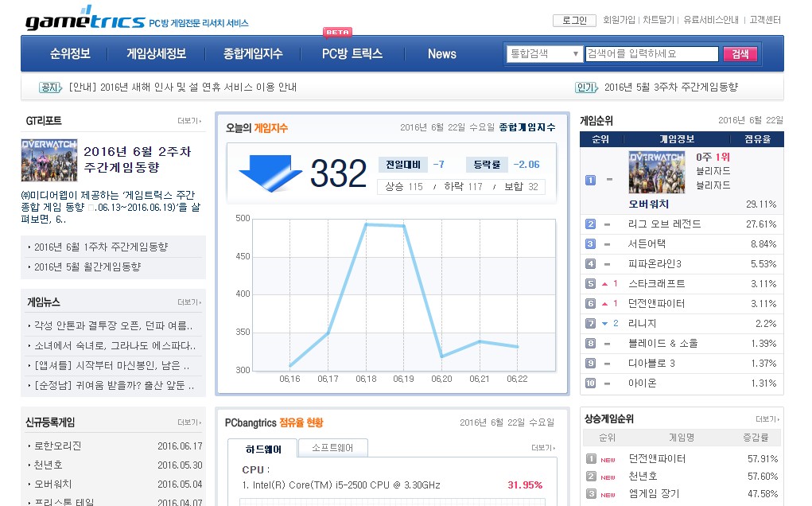Click rank 7 badge for 리니지
The height and width of the screenshot is (506, 812).
pos(590,324)
